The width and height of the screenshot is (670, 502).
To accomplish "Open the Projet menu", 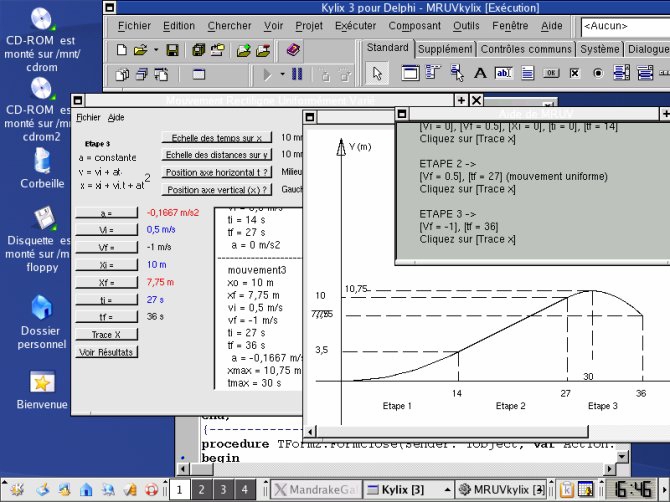I will click(309, 26).
